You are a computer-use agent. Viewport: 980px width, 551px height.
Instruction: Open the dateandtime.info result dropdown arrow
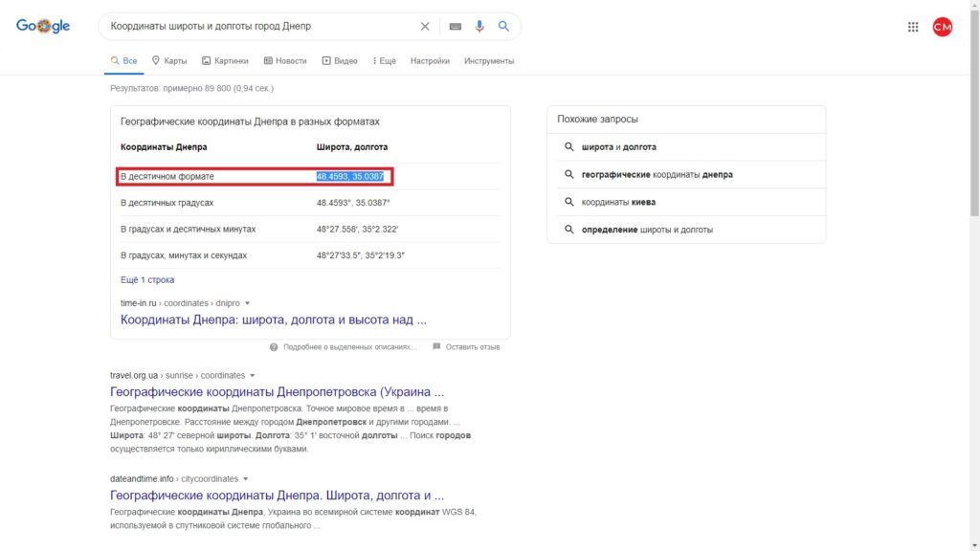[245, 478]
